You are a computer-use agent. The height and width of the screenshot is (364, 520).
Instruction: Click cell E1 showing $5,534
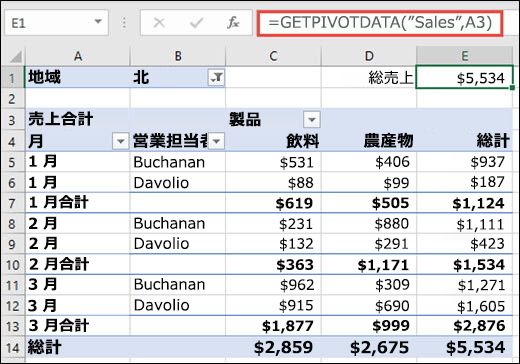pos(464,78)
